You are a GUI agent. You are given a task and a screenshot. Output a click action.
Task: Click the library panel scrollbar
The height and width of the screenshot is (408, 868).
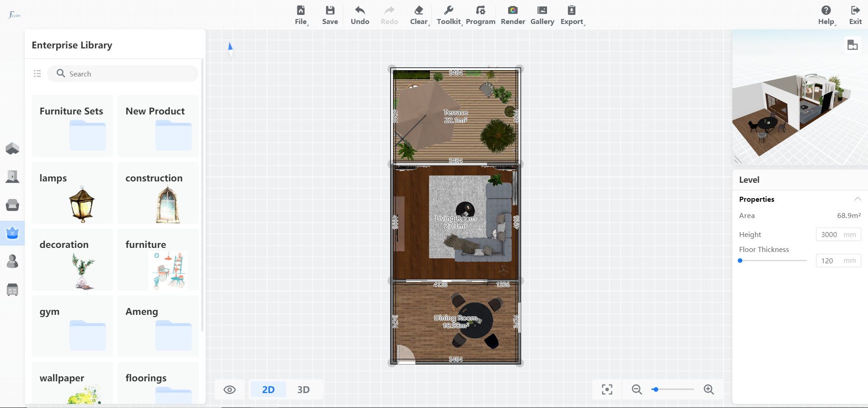(x=202, y=195)
